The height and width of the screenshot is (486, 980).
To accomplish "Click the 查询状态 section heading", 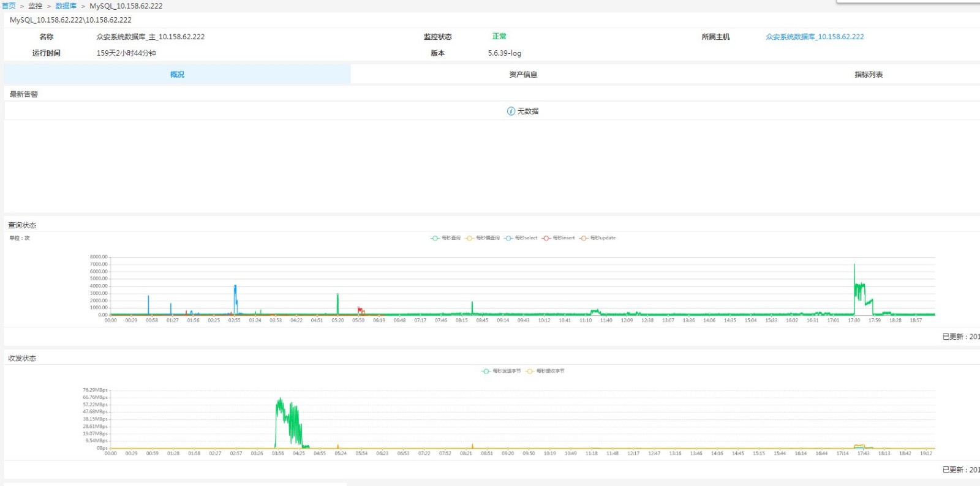I will (22, 225).
